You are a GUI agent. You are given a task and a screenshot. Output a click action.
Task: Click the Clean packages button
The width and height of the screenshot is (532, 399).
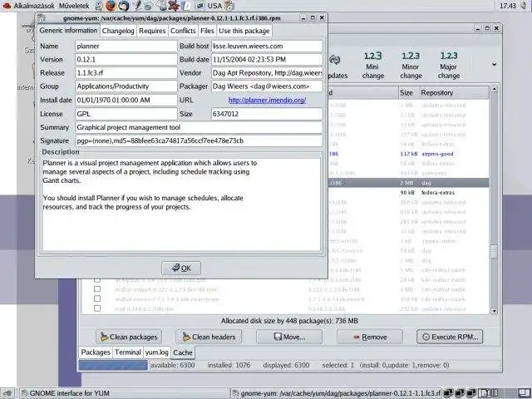[x=129, y=337]
